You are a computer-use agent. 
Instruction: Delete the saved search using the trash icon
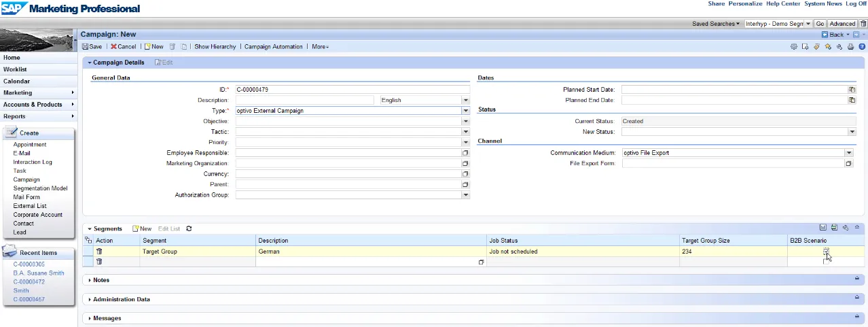[x=863, y=24]
